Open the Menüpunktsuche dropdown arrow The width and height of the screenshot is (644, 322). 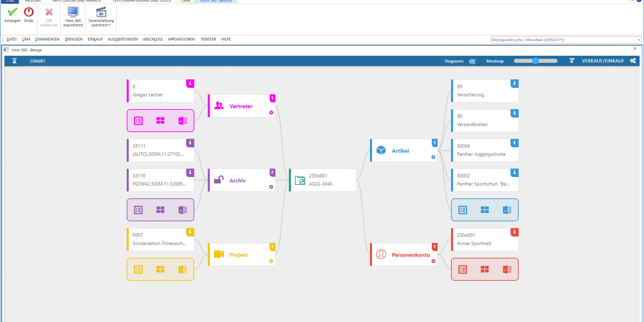coord(639,40)
